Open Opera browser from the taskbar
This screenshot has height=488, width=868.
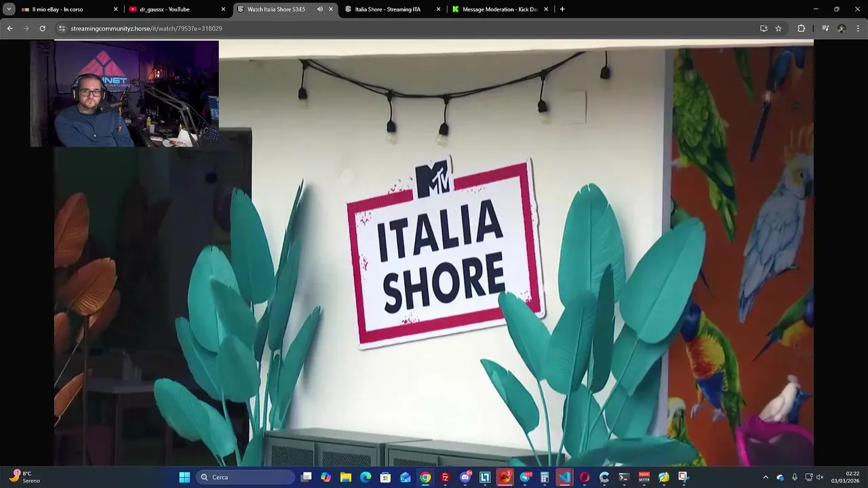585,477
